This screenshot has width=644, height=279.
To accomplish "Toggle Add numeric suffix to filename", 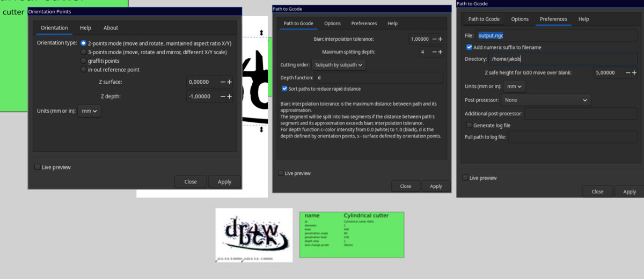I will point(469,47).
